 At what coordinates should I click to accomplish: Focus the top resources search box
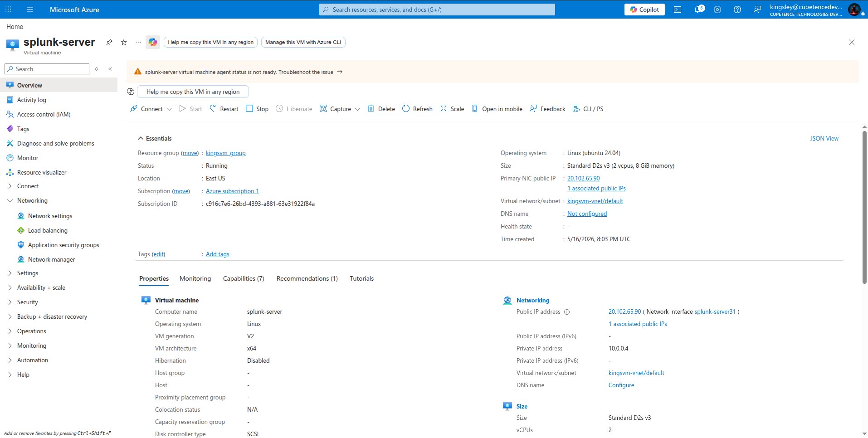[x=437, y=10]
